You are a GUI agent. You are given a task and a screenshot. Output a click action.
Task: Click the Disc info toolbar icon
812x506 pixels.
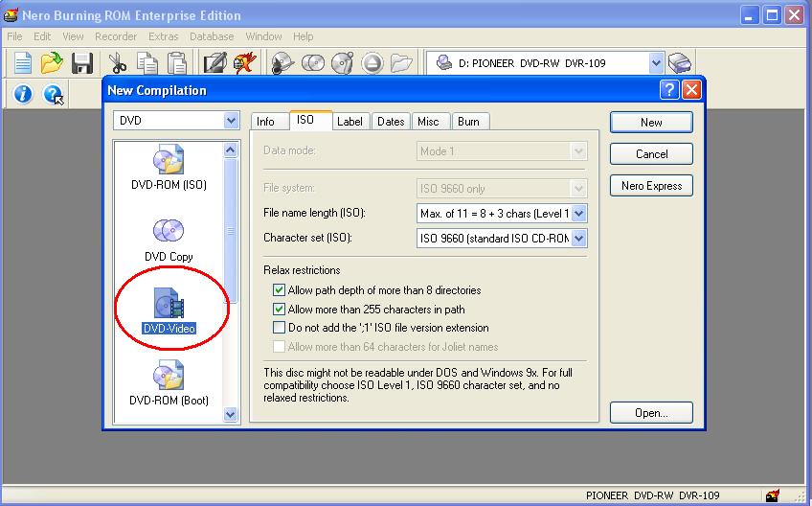(342, 63)
